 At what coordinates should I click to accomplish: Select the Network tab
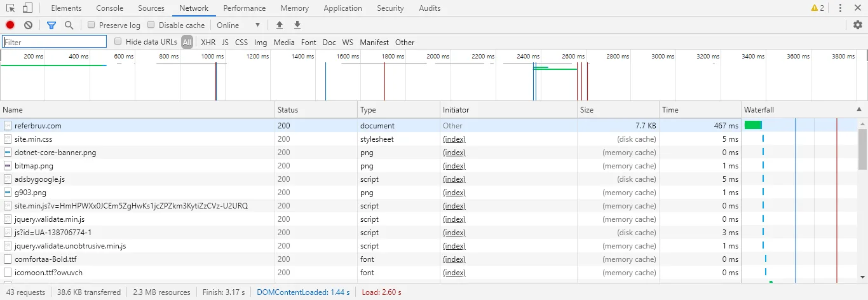pyautogui.click(x=194, y=8)
